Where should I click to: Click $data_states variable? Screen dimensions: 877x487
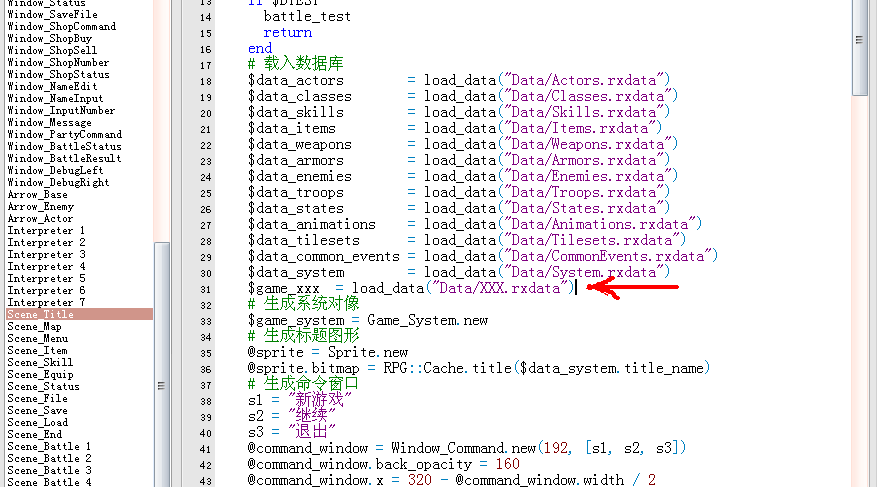(x=296, y=209)
